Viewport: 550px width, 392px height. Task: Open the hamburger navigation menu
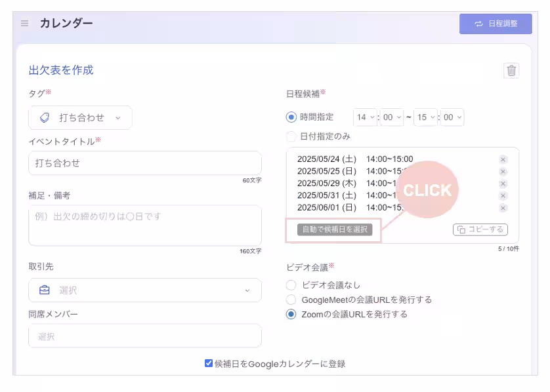point(24,23)
